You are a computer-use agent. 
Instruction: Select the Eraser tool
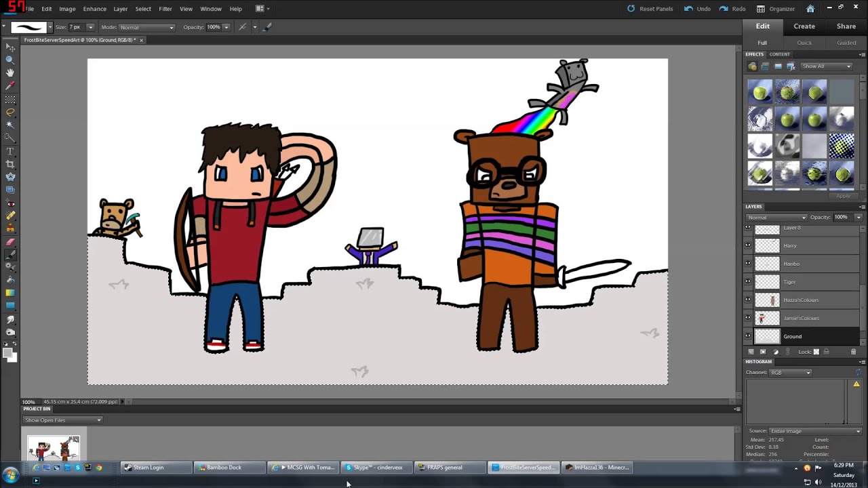pos(10,242)
